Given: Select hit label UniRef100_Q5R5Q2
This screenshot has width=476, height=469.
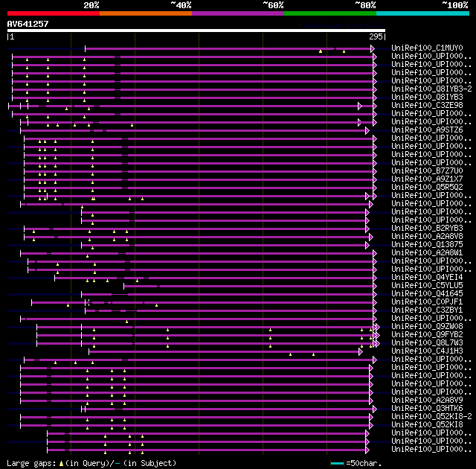Looking at the screenshot, I should (x=427, y=188).
